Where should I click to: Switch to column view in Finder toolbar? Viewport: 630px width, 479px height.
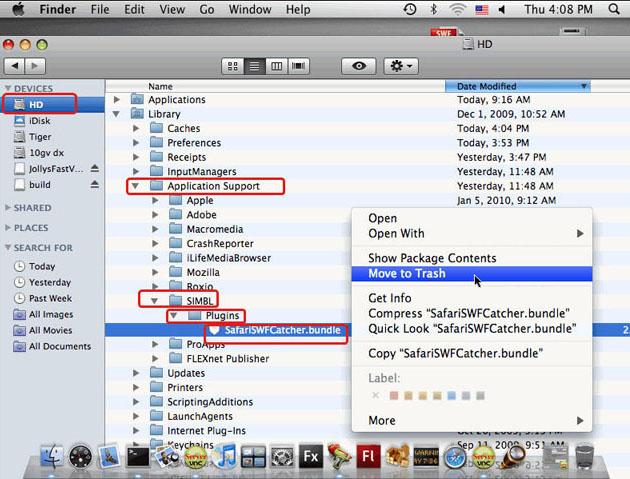tap(276, 65)
